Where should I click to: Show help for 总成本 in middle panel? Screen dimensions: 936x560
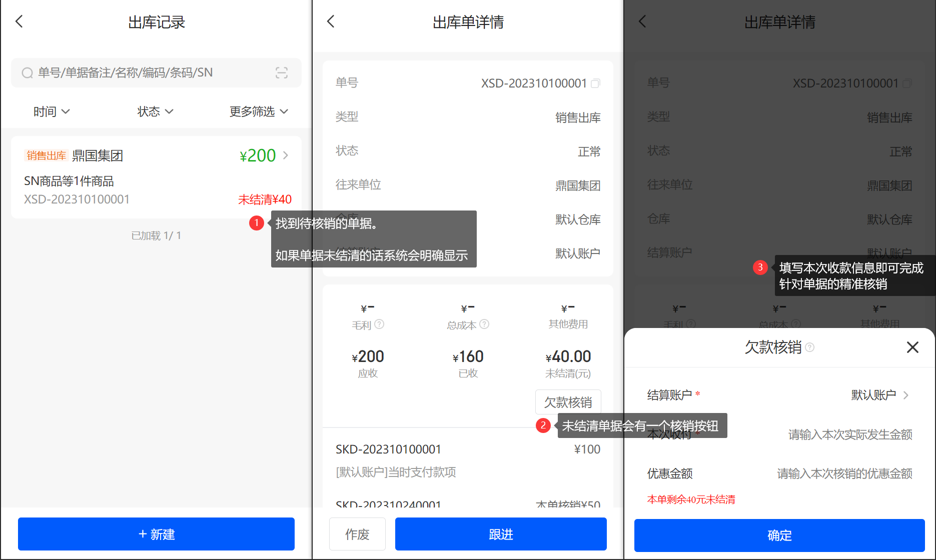(484, 324)
